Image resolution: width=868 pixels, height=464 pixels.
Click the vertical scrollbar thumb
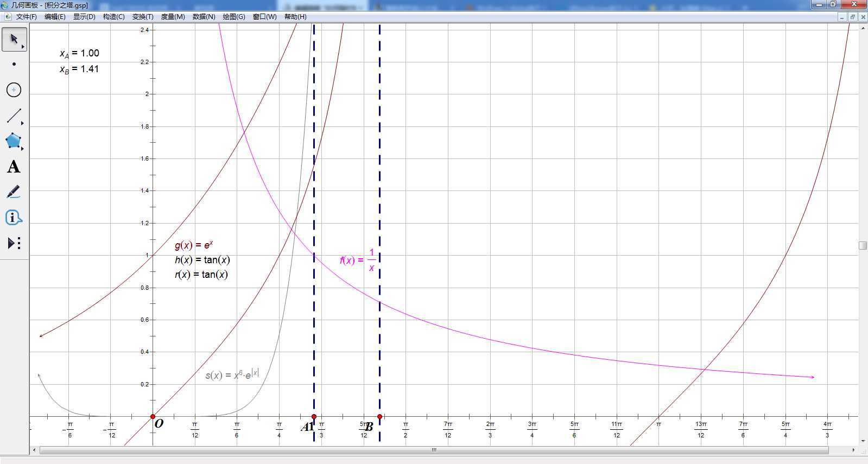[x=863, y=245]
